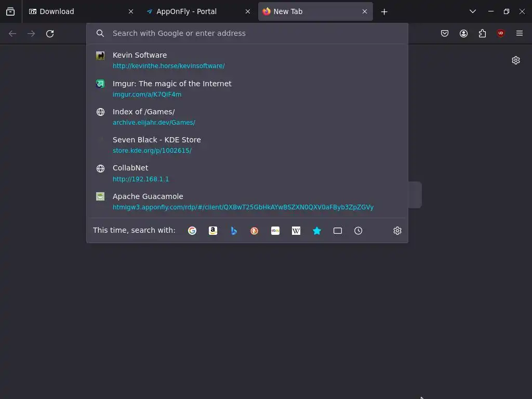The width and height of the screenshot is (532, 399).
Task: Click the http://192.168.1.1 URL
Action: click(140, 179)
